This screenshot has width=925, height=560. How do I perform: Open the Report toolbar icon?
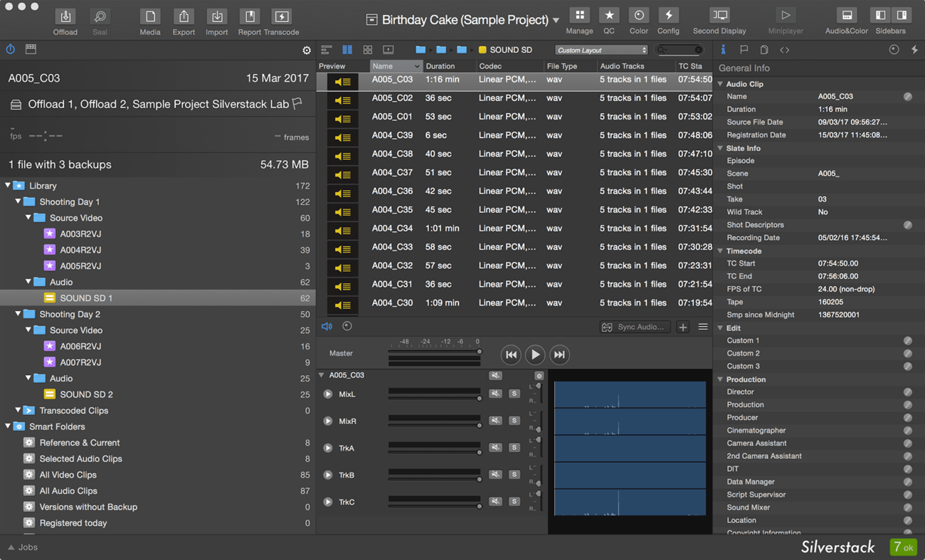pyautogui.click(x=249, y=17)
